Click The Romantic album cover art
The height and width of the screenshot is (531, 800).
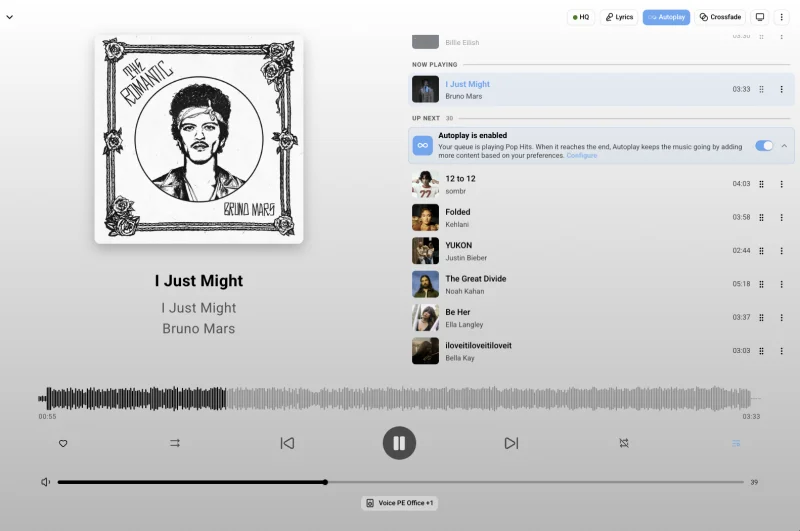(199, 139)
